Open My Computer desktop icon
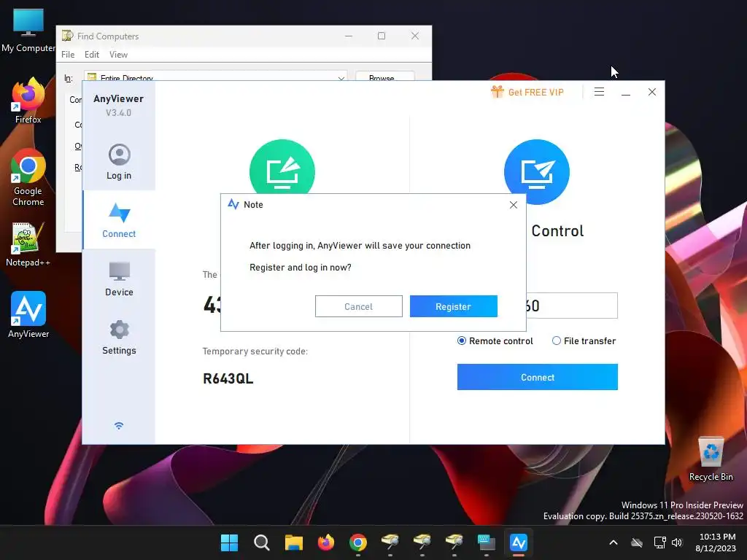The height and width of the screenshot is (560, 747). click(28, 30)
